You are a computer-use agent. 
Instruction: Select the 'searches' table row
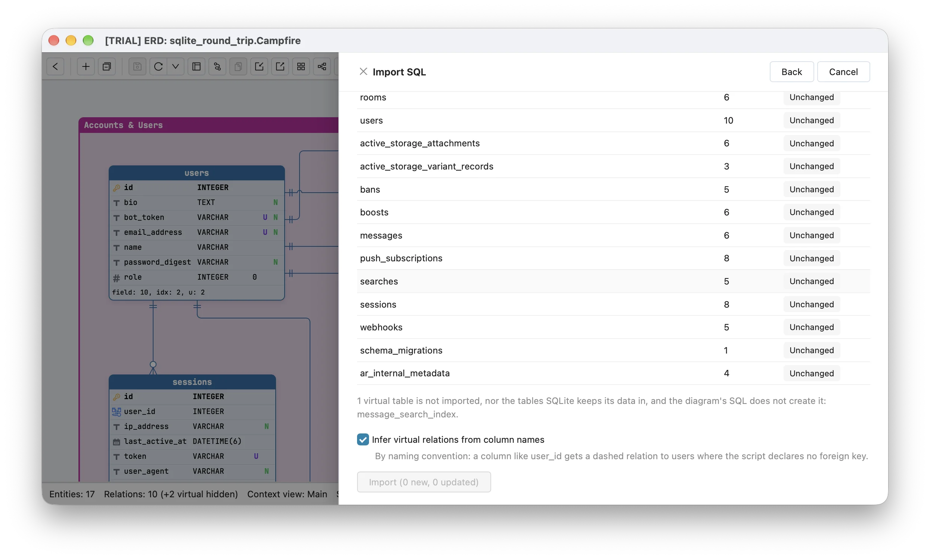pos(613,281)
